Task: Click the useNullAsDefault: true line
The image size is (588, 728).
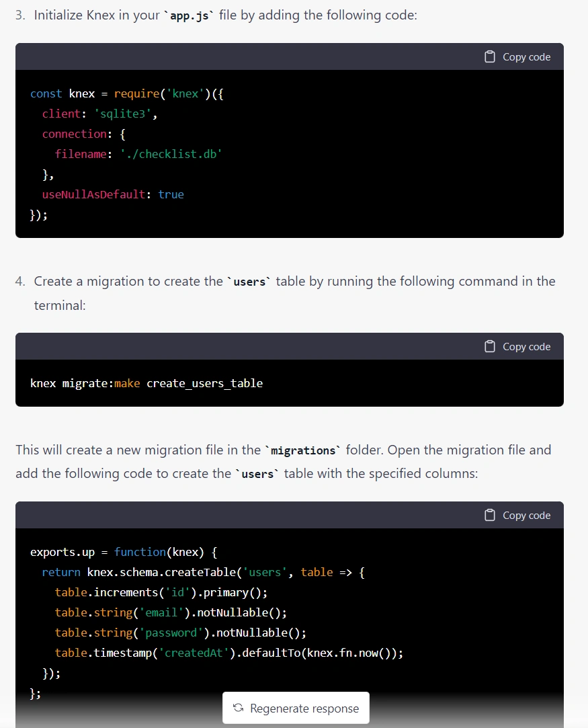Action: click(113, 194)
